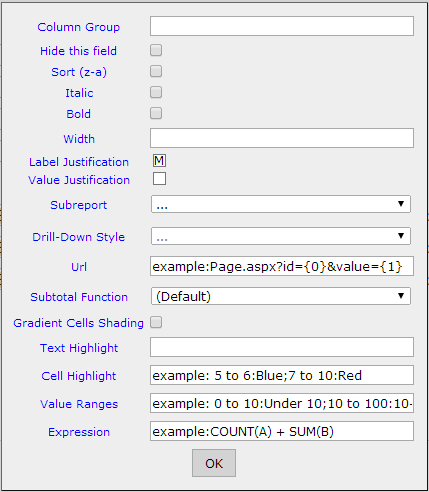
Task: Click the empty Value Justification box
Action: 159,179
